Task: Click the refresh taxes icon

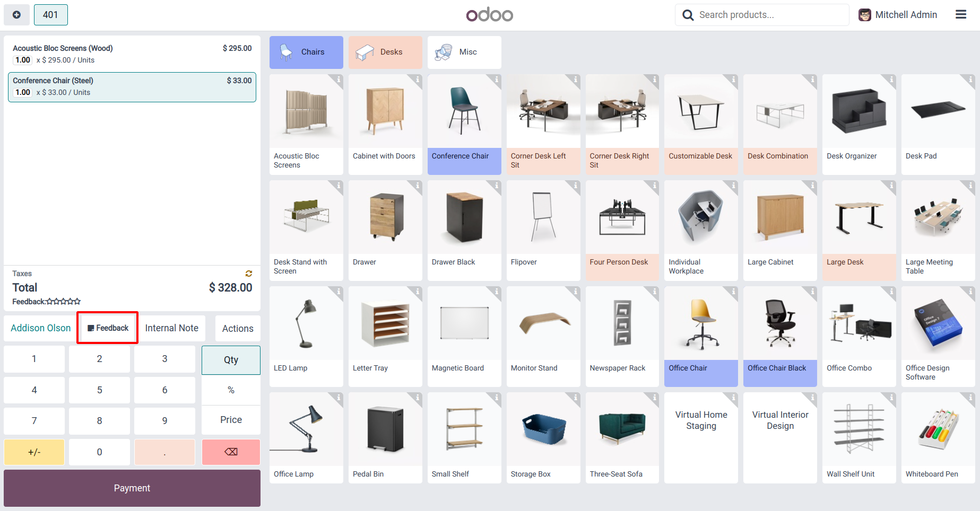Action: 249,274
